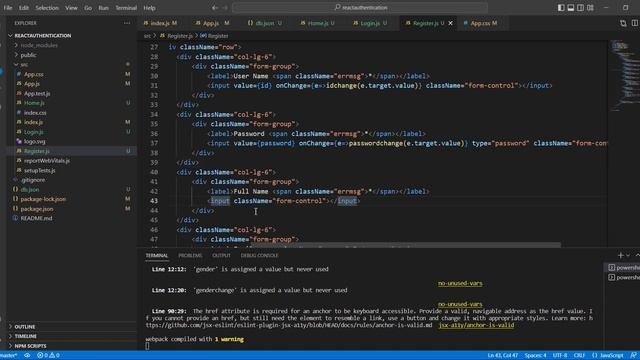Open the PROBLEMS panel tab
640x360 pixels.
point(190,256)
